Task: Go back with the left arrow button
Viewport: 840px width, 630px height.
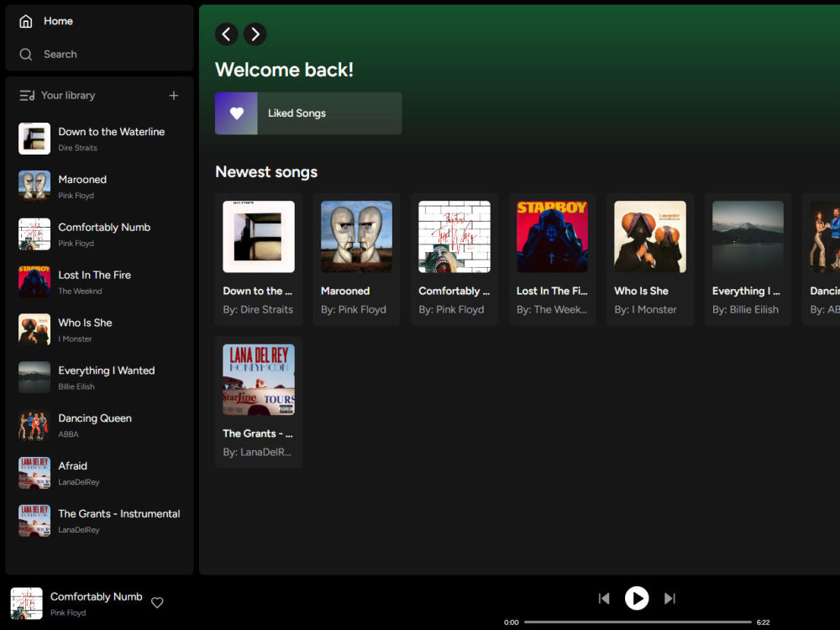Action: [227, 34]
